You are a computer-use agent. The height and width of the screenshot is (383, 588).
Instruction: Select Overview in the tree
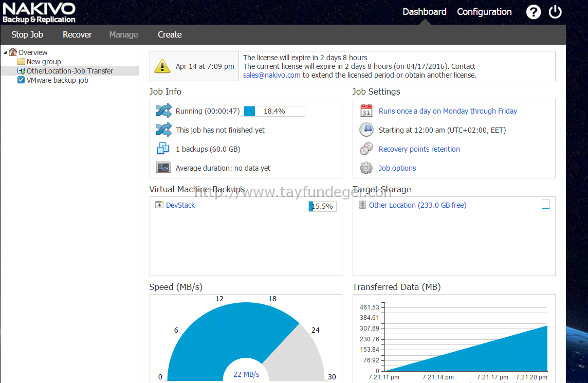[33, 52]
